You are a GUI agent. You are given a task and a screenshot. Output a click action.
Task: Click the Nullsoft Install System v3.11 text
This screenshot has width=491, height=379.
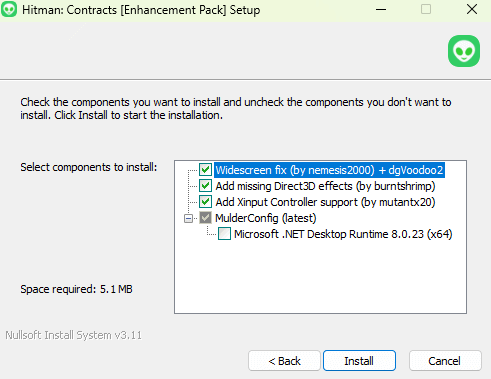73,335
